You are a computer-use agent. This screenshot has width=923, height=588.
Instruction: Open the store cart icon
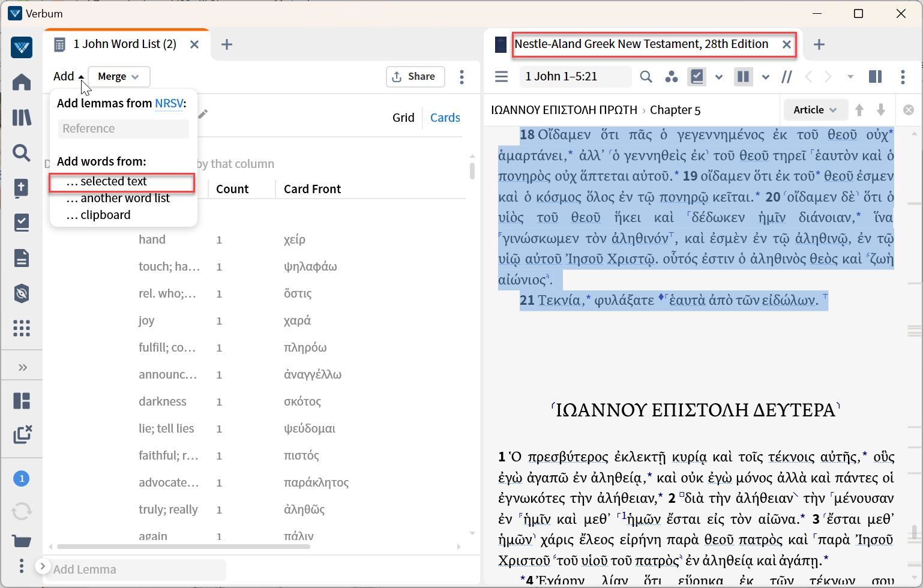(22, 541)
